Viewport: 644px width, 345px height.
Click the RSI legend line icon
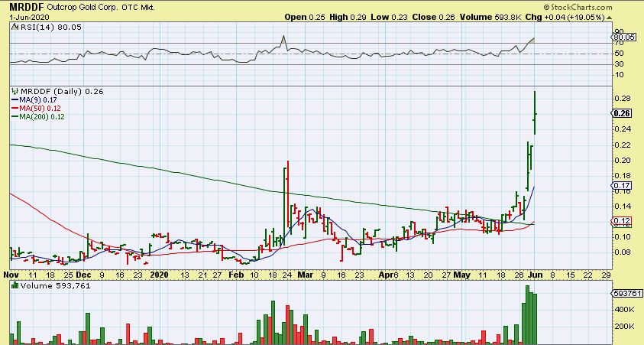click(15, 27)
